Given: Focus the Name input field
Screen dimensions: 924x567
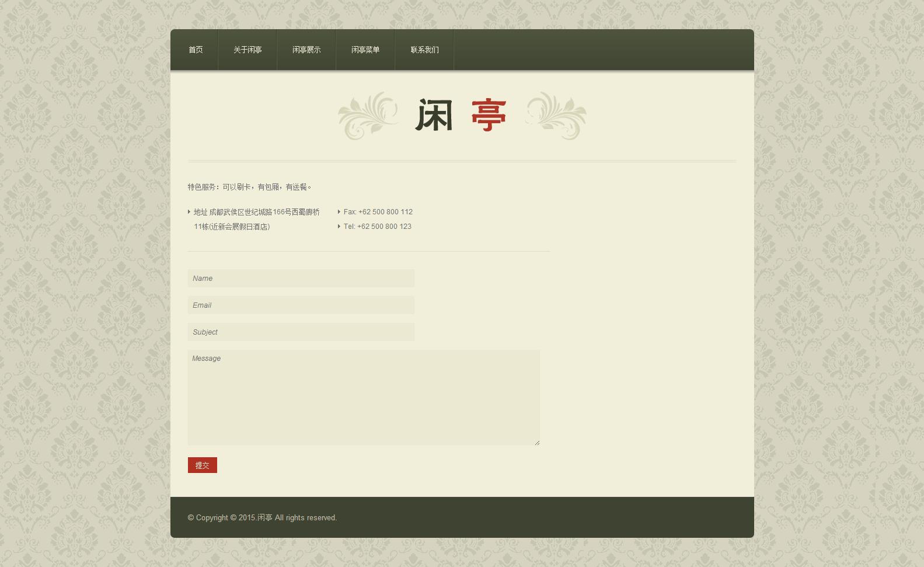Looking at the screenshot, I should click(x=301, y=279).
